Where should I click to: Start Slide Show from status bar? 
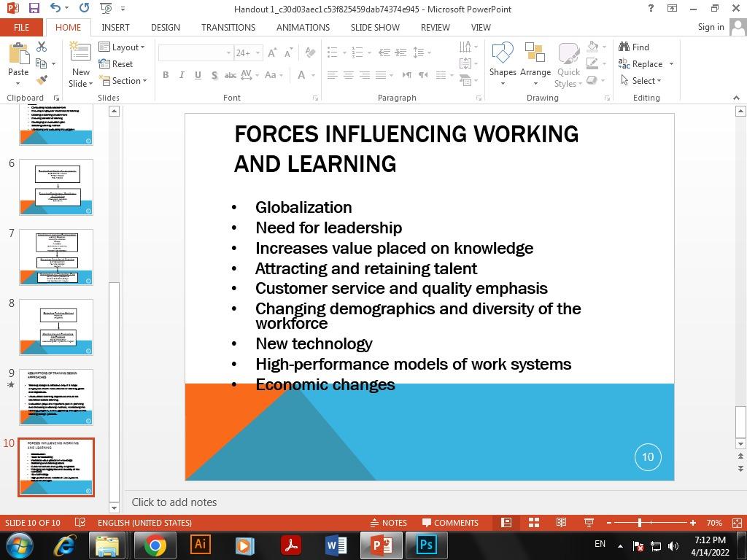click(589, 522)
